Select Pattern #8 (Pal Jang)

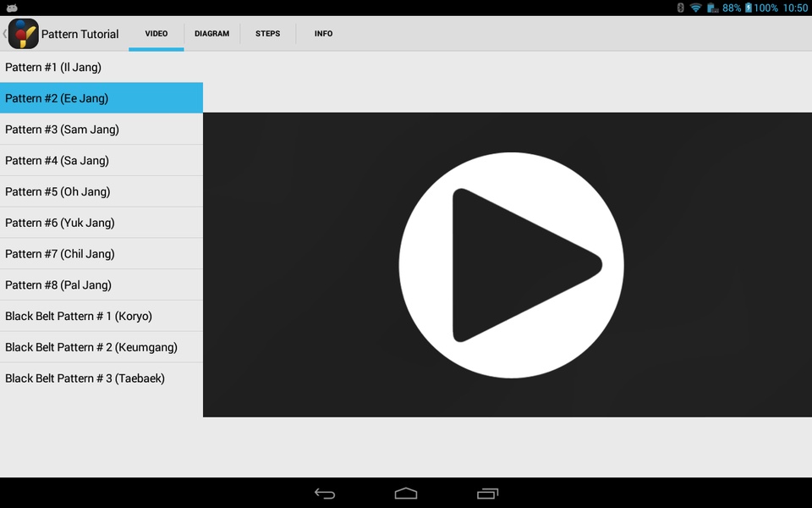click(101, 284)
